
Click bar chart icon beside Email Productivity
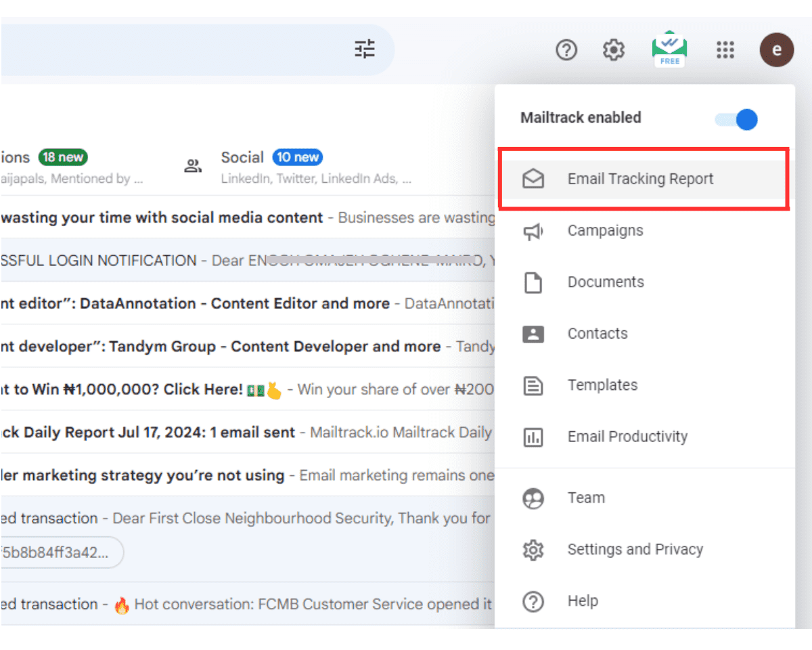coord(533,437)
